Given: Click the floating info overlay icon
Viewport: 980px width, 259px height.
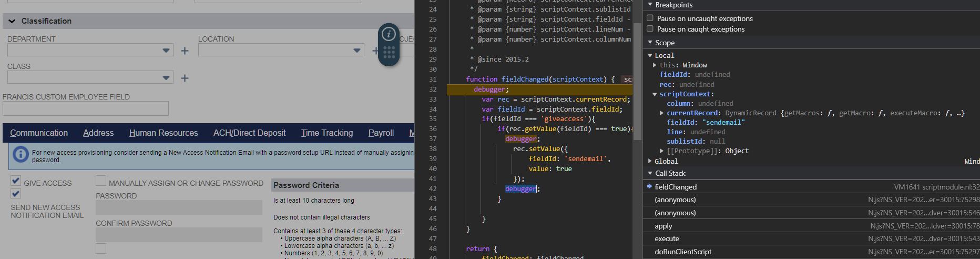Looking at the screenshot, I should click(389, 34).
